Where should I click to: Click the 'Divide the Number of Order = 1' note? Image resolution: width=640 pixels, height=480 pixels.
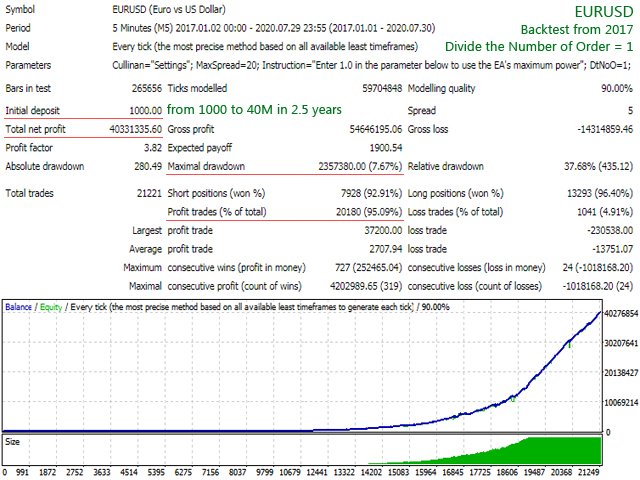pos(539,47)
